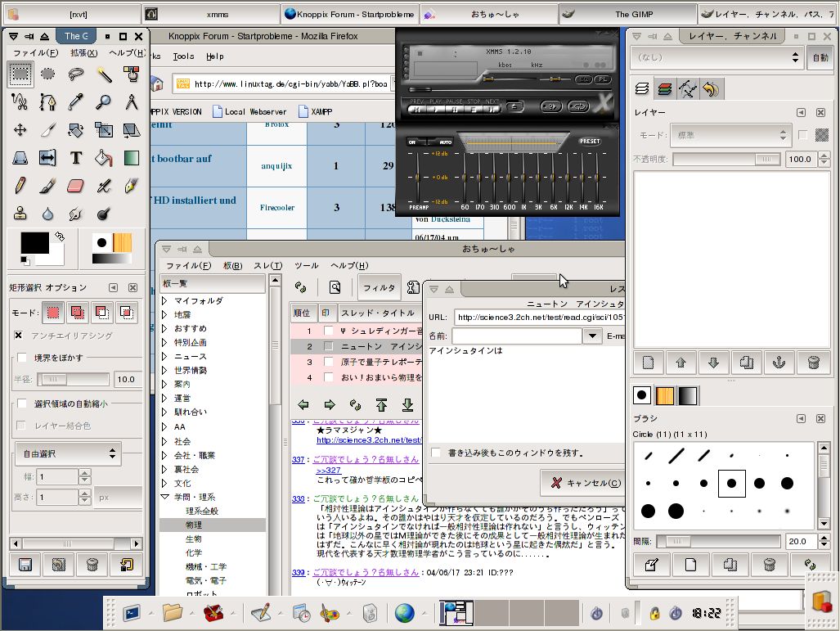This screenshot has height=631, width=840.
Task: Click the フィルタ button
Action: tap(379, 288)
